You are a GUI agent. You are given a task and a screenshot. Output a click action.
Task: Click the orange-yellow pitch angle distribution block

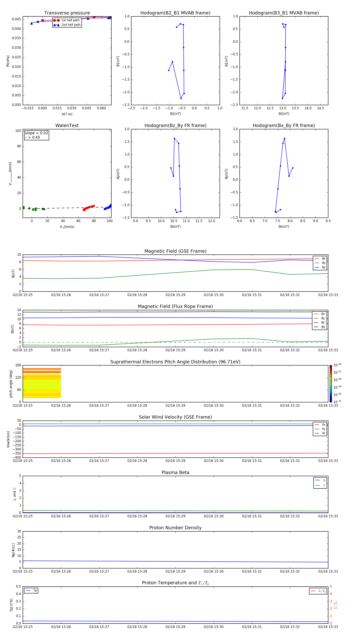tap(42, 383)
